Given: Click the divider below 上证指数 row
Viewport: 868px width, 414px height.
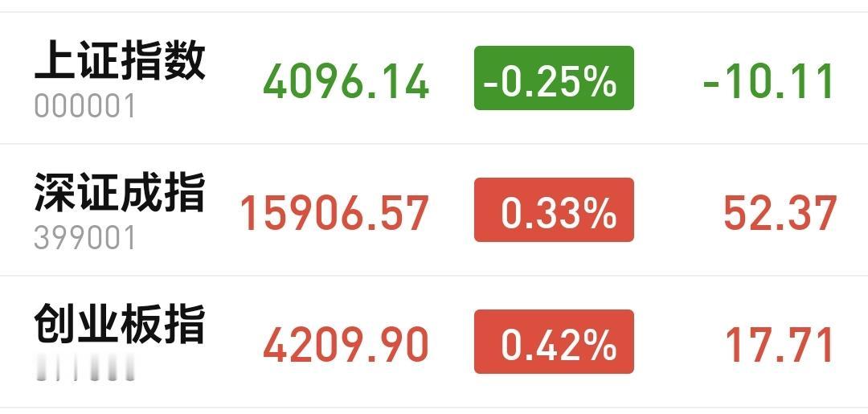Looking at the screenshot, I should click(434, 144).
